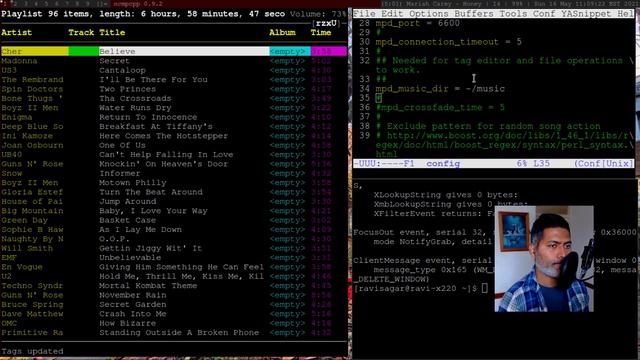Place cursor on mpd_connection_timeout = 5 line
Screen dimensions: 640x360
coord(448,42)
